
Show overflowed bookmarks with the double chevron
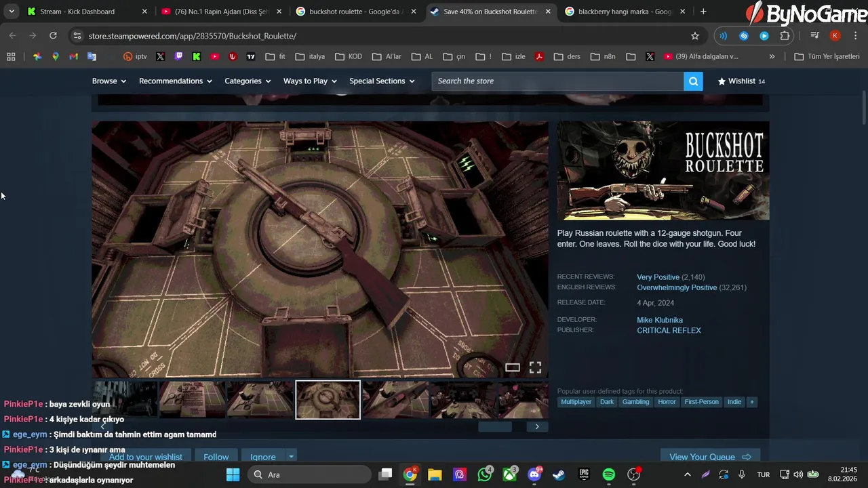772,57
